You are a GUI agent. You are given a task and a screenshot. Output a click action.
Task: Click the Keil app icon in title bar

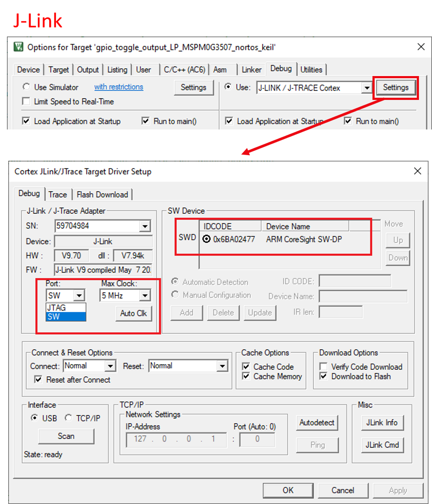point(18,47)
